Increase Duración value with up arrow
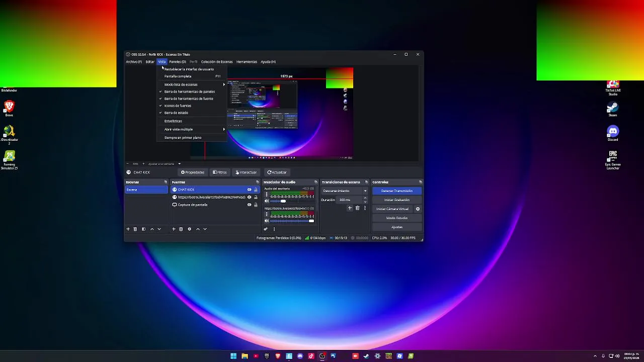This screenshot has height=362, width=644. (x=365, y=199)
